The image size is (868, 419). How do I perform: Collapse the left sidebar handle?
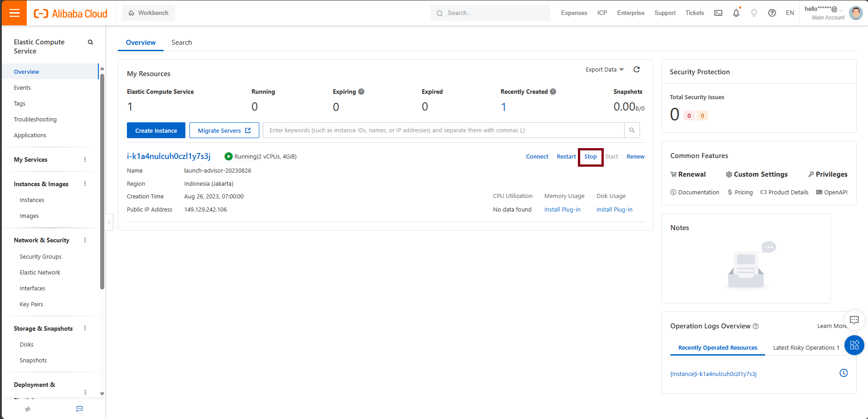[109, 222]
